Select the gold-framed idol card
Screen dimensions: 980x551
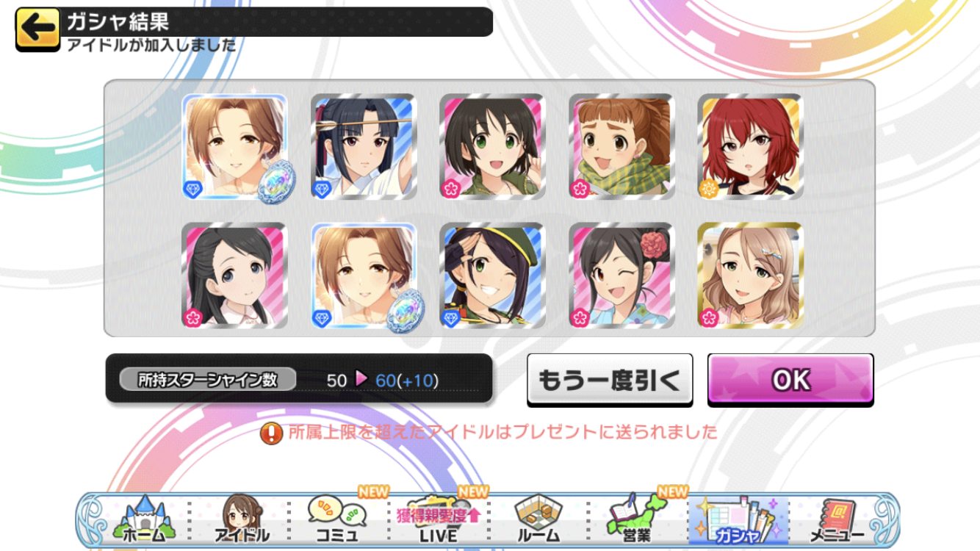click(750, 275)
